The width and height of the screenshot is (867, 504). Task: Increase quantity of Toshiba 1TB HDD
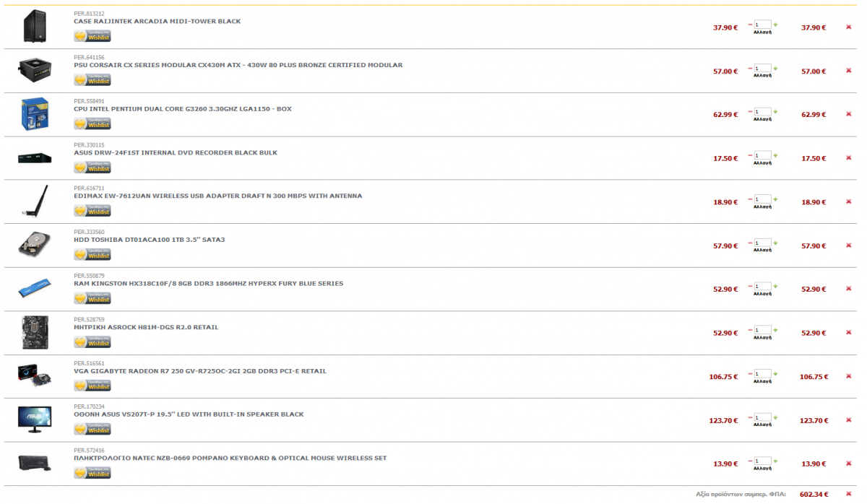(775, 243)
